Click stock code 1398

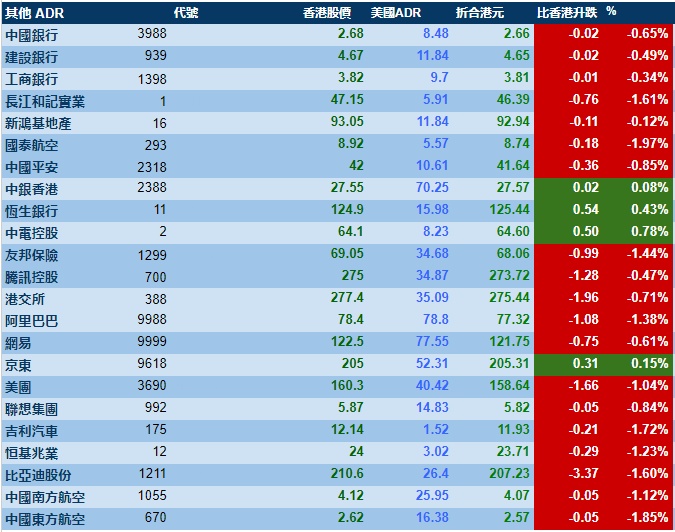[x=152, y=79]
